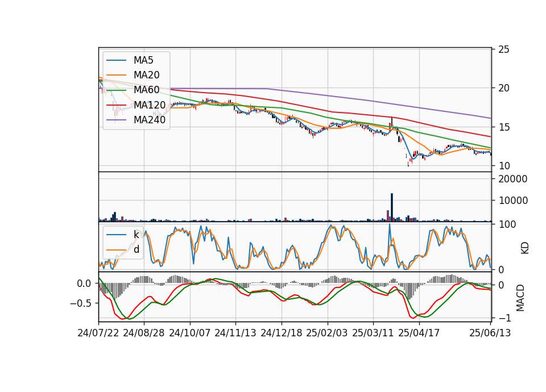Click the KD axis title
The height and width of the screenshot is (392, 546).
(525, 248)
